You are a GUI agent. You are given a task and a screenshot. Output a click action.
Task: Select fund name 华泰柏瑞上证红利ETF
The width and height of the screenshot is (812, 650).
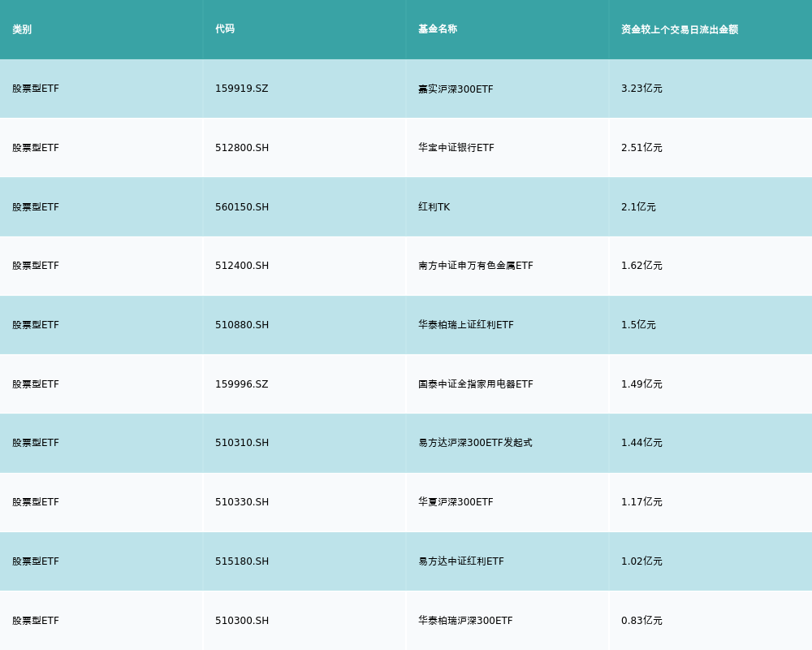(x=466, y=325)
